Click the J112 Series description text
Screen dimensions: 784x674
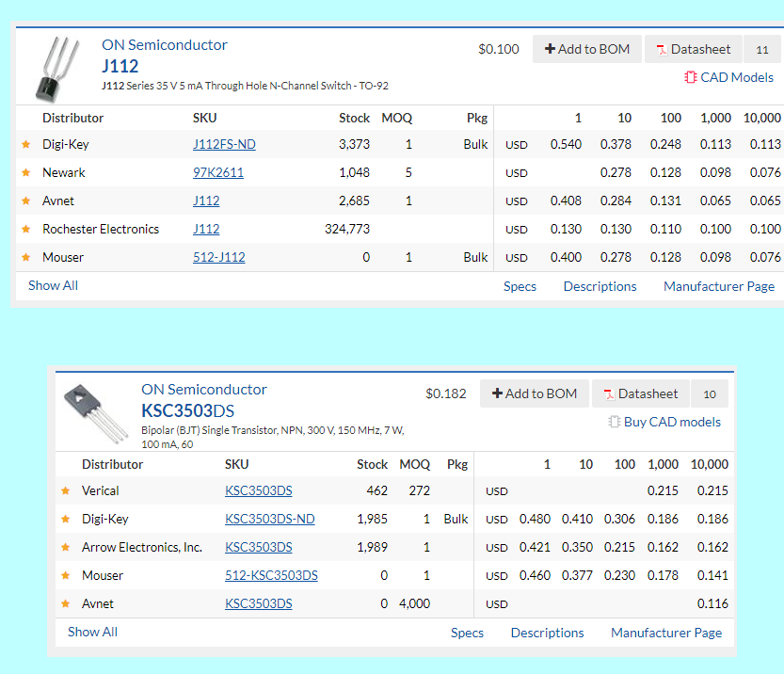[245, 86]
